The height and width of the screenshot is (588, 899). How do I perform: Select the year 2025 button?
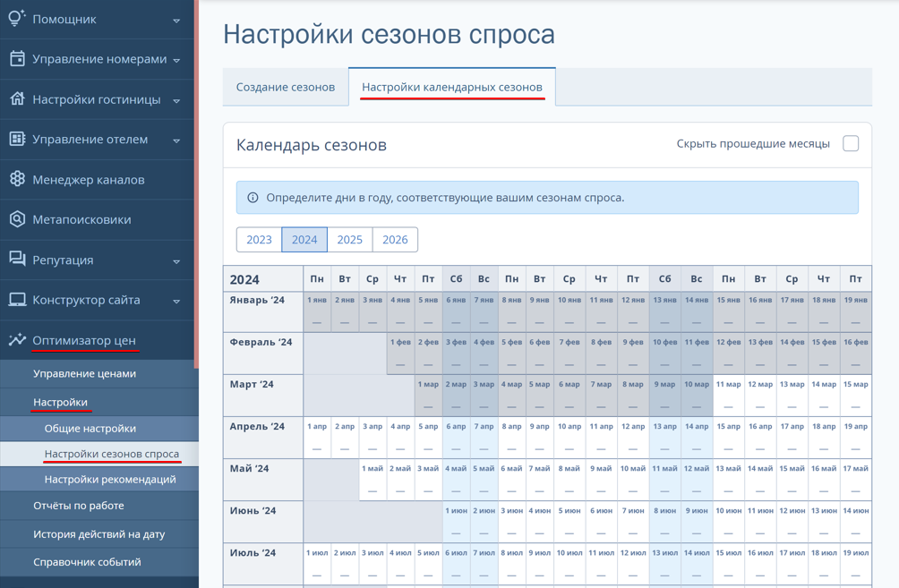point(350,240)
